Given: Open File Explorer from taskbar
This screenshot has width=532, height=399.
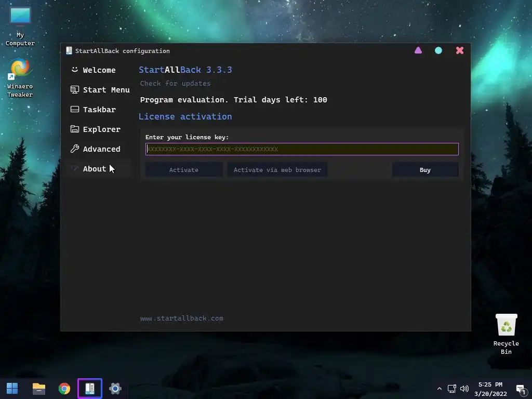Looking at the screenshot, I should (x=38, y=389).
